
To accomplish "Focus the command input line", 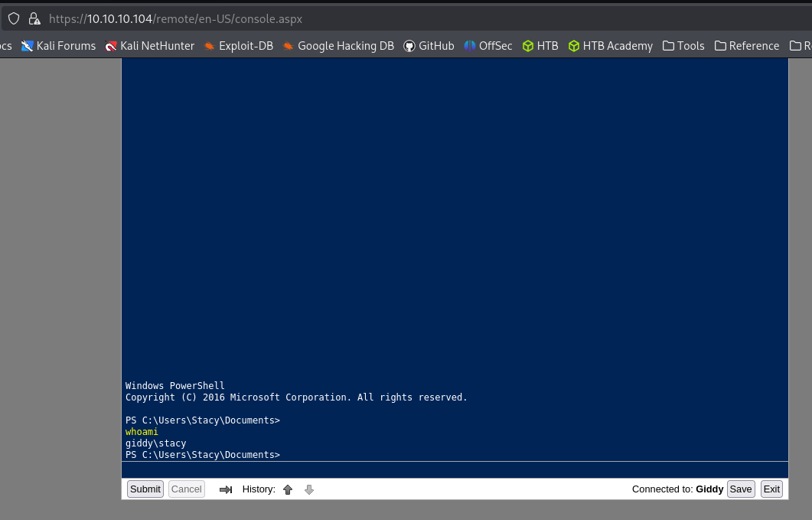I will pos(455,469).
